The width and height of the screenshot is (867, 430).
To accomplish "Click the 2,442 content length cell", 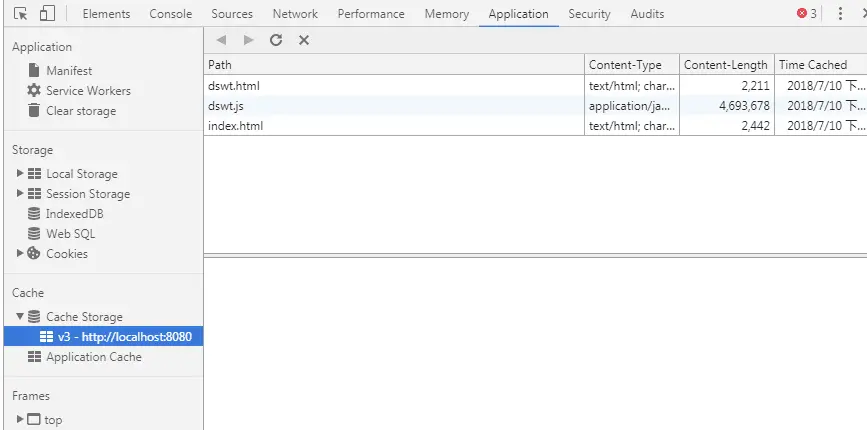I will tap(727, 125).
